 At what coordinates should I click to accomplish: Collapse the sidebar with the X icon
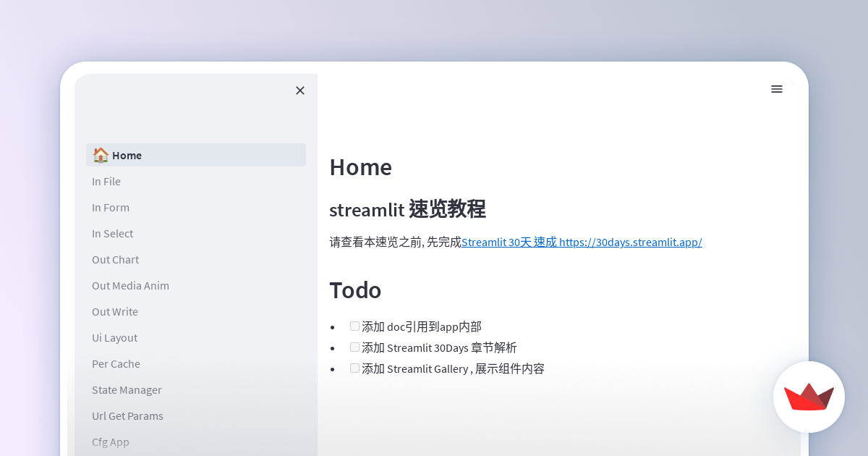coord(300,90)
